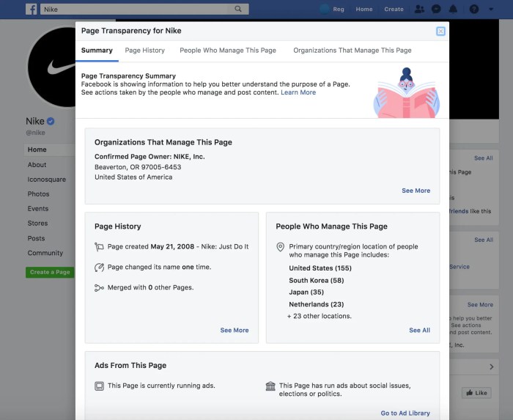Click Confirmed Page Owner: NIKE, Inc. text
This screenshot has height=420, width=513.
(x=150, y=157)
